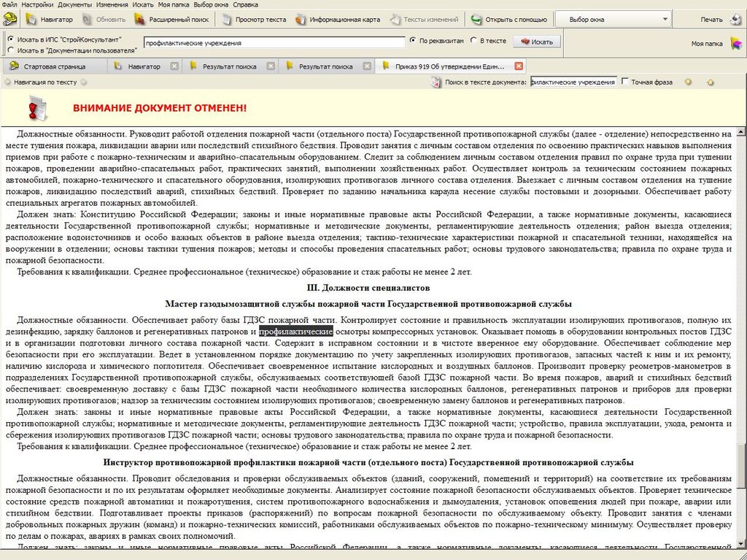This screenshot has height=560, width=747.
Task: Enable the Точная фраза checkbox
Action: tap(625, 82)
